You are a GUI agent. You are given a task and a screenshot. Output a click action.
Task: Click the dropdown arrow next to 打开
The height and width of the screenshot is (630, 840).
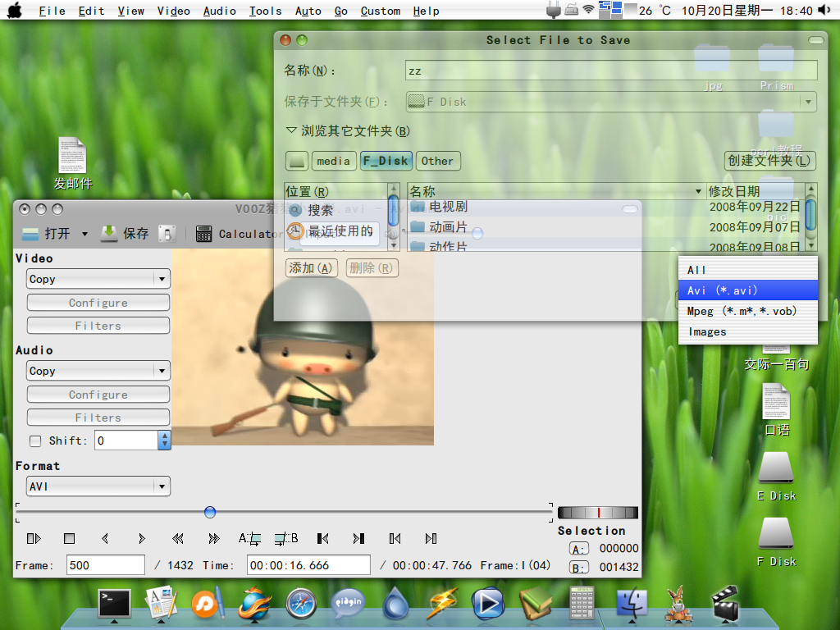coord(84,234)
